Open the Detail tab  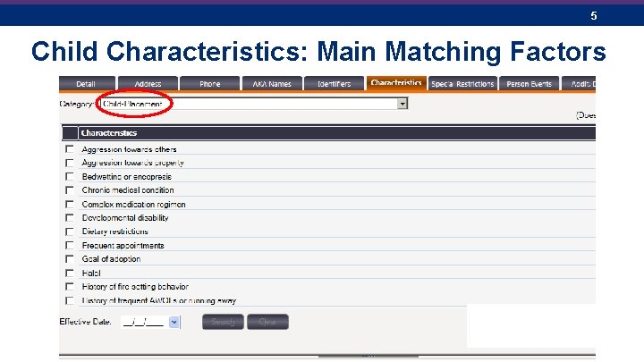[x=87, y=84]
